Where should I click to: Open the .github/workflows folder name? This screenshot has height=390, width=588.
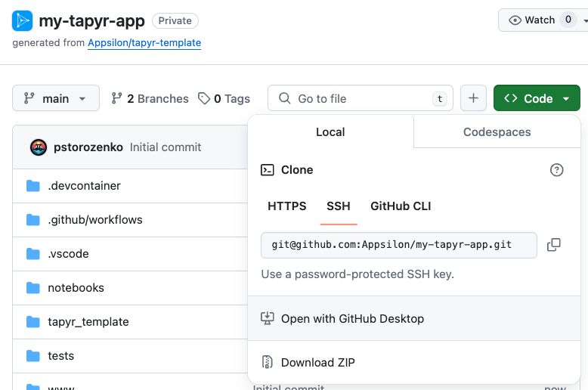(x=95, y=220)
